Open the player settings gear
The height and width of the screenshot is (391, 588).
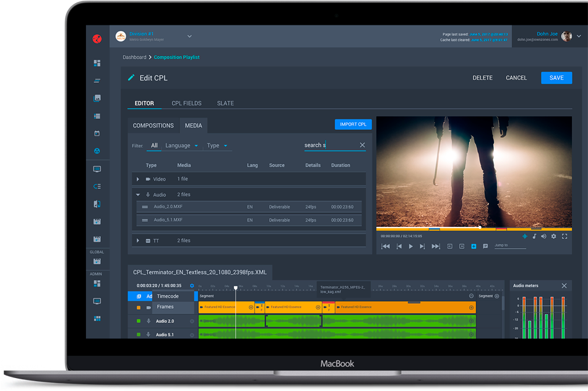coord(553,236)
